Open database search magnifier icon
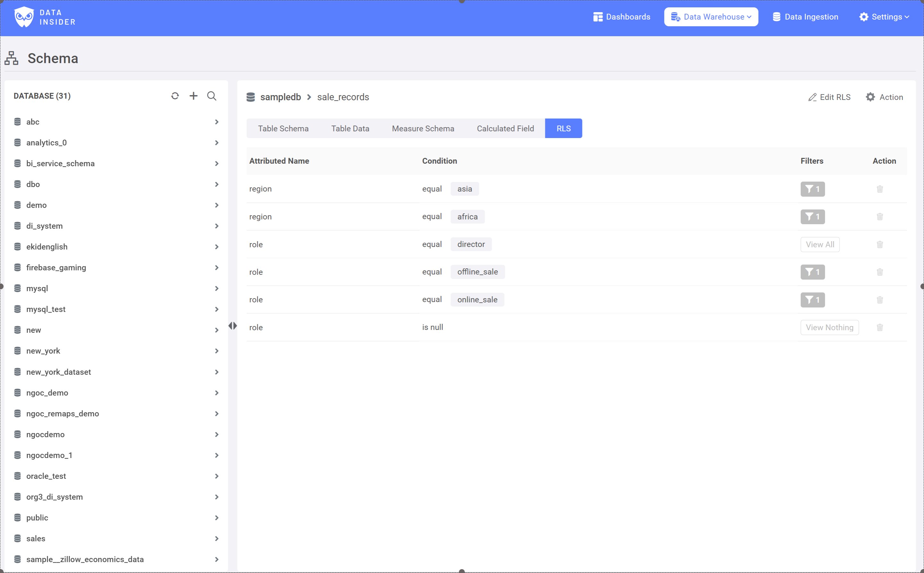Screen dimensions: 924x573 click(212, 96)
